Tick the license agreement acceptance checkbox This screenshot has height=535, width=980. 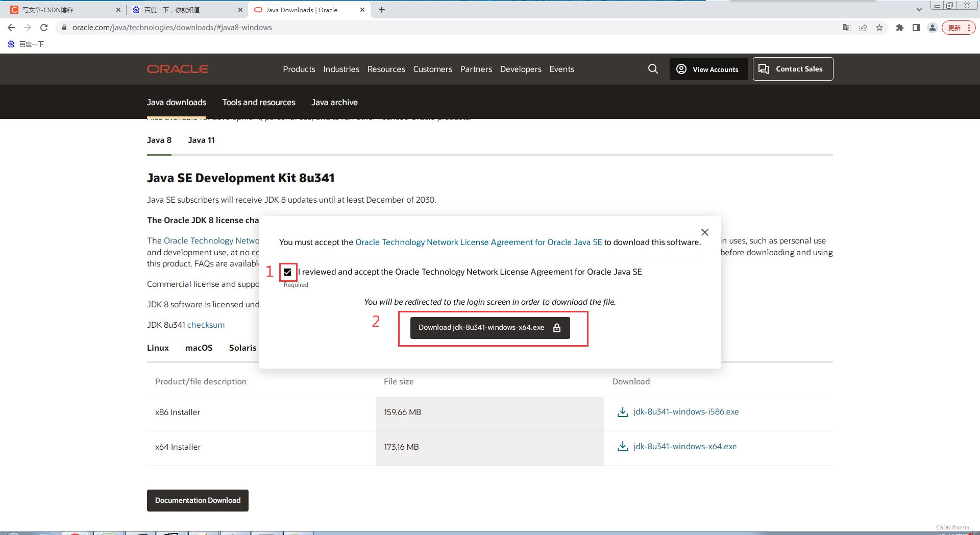click(x=287, y=272)
